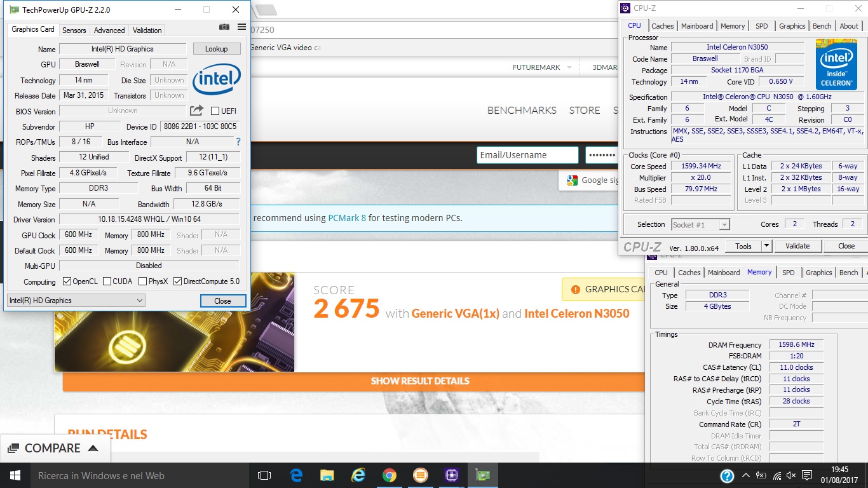Open the Wi-Fi network tray icon

click(776, 475)
